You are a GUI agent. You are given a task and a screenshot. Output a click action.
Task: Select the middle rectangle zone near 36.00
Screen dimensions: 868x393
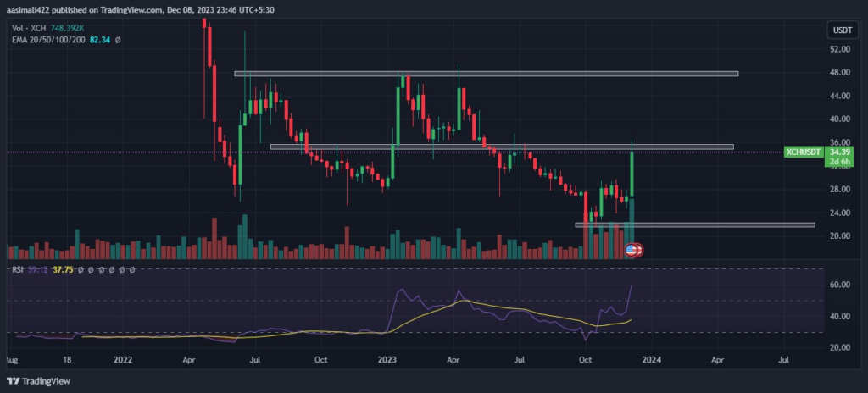pos(502,147)
